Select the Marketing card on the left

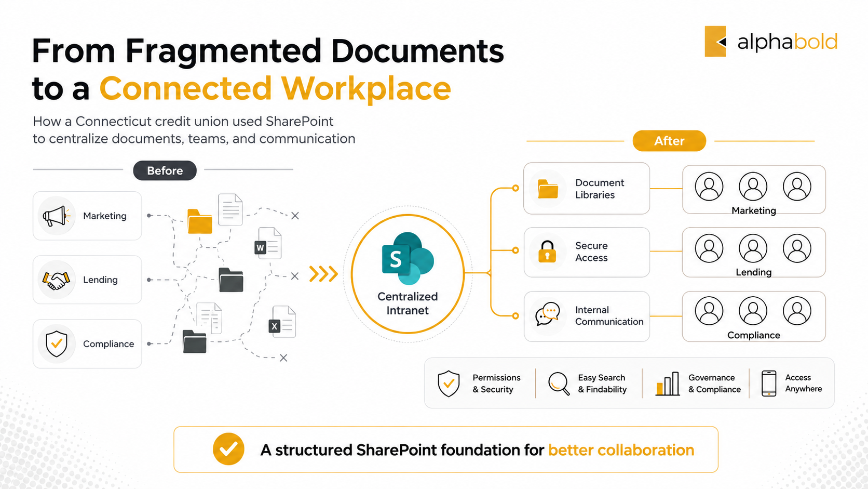click(87, 216)
